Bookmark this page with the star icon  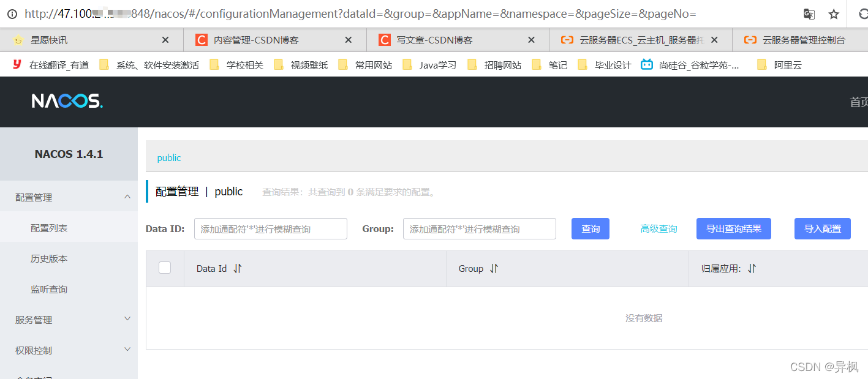coord(834,14)
